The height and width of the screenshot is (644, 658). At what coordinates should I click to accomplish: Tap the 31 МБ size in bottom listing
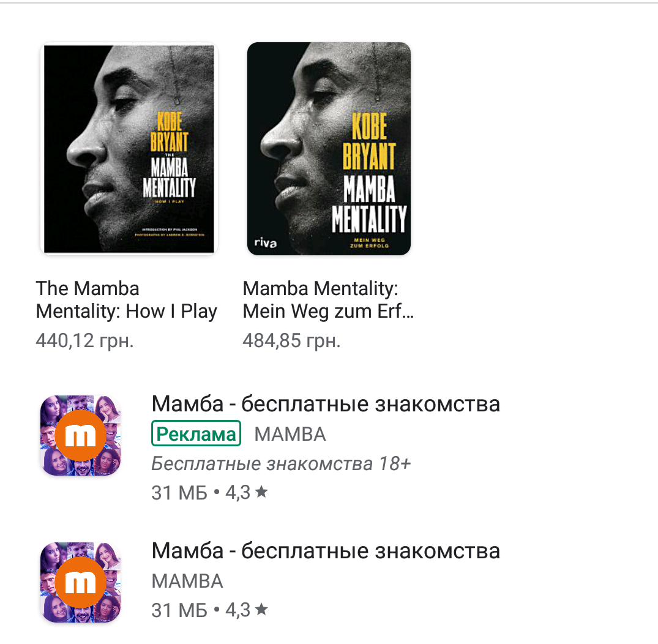(179, 610)
